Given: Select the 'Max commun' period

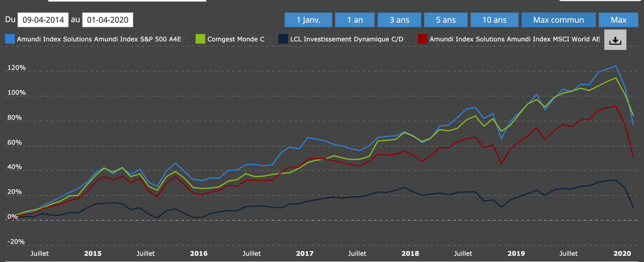Looking at the screenshot, I should point(559,20).
